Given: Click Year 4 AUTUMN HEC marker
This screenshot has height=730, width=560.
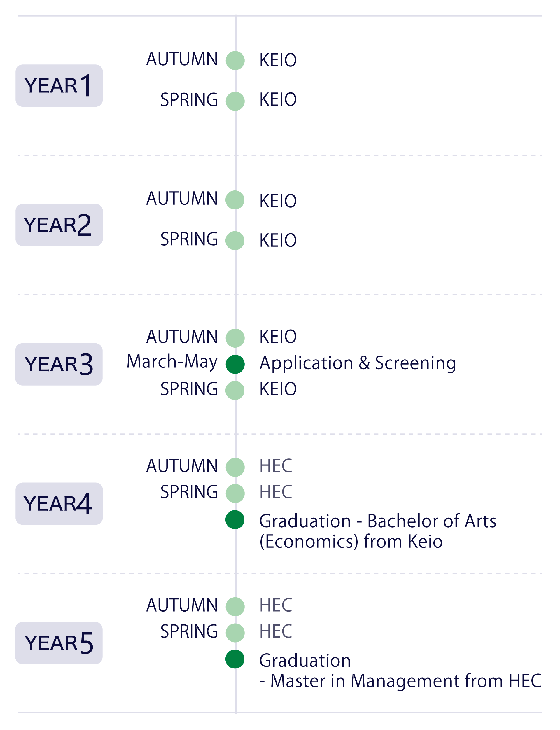Looking at the screenshot, I should (x=235, y=467).
